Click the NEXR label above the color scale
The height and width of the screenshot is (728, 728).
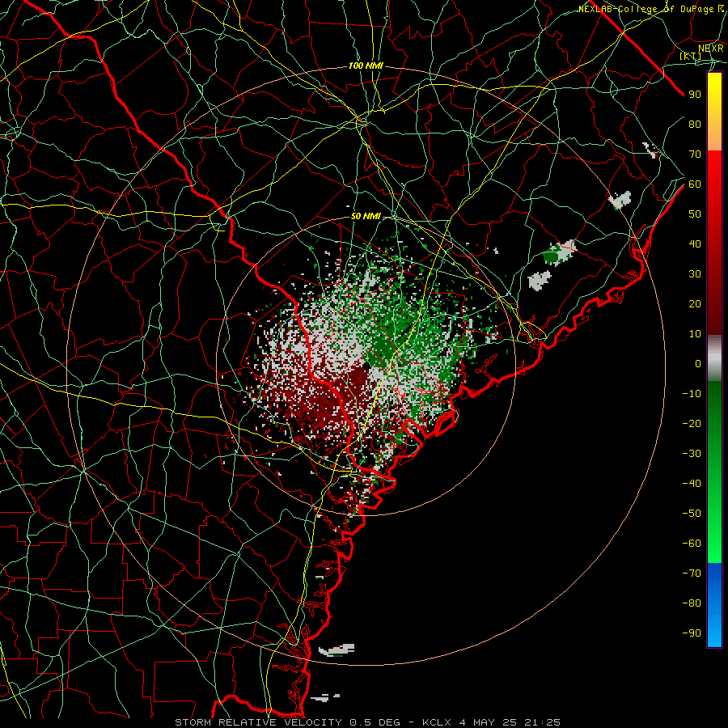pyautogui.click(x=711, y=49)
